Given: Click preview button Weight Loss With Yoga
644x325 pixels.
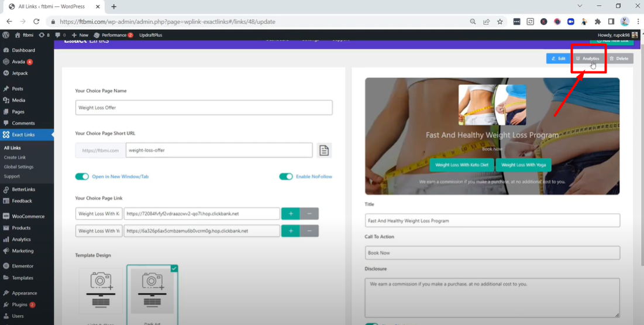Looking at the screenshot, I should click(x=524, y=165).
